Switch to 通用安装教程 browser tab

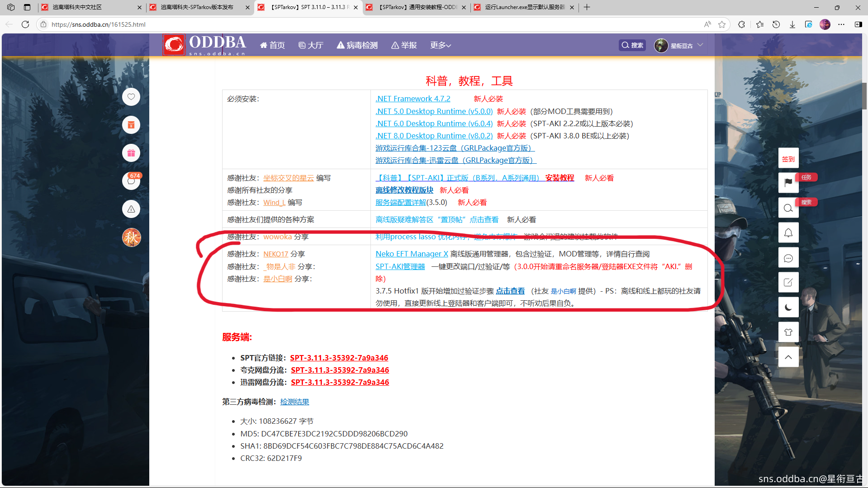tap(416, 7)
